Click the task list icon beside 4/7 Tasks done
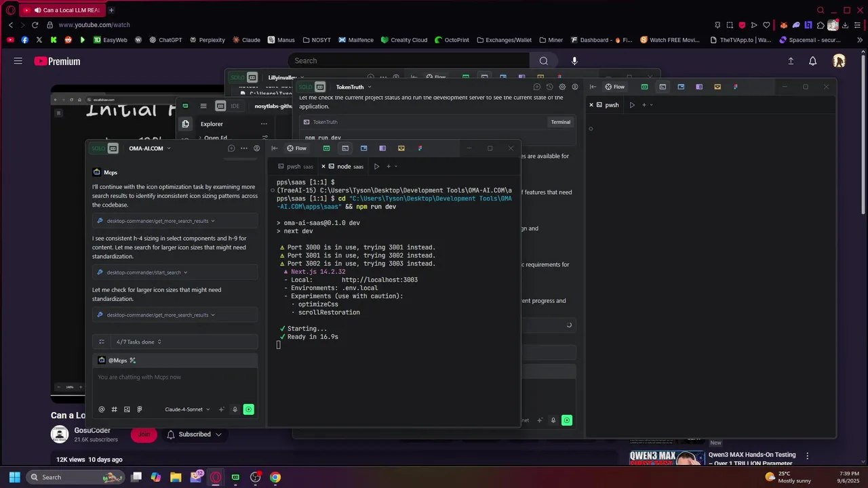868x488 pixels. point(102,342)
